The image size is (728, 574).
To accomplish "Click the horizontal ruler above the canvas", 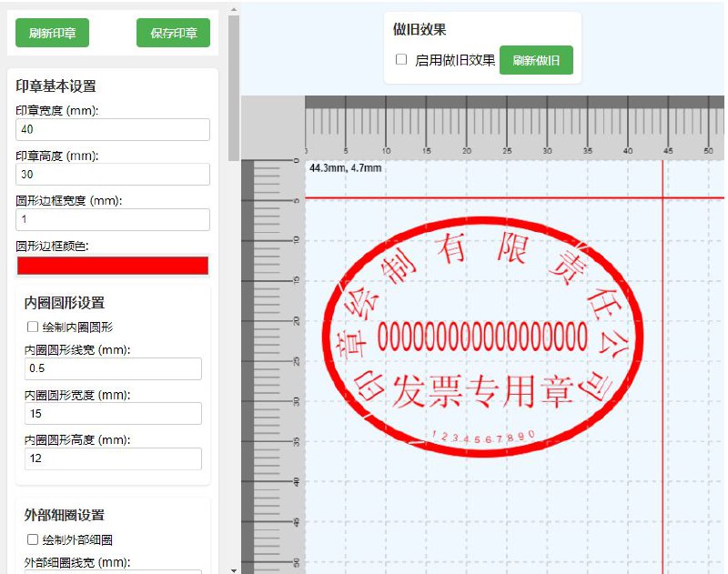I will 455,123.
